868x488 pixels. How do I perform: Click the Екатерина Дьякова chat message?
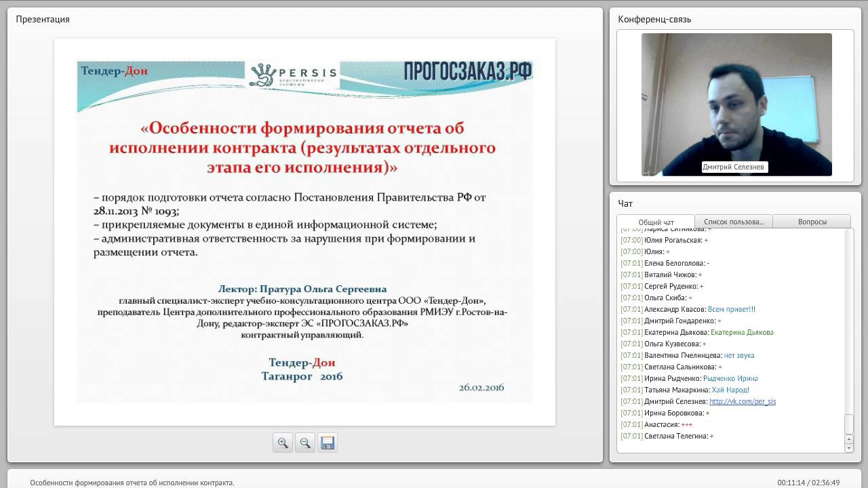tap(697, 332)
